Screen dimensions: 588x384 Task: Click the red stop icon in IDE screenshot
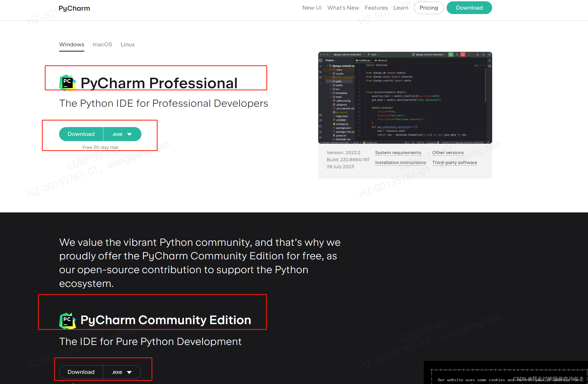coord(463,54)
